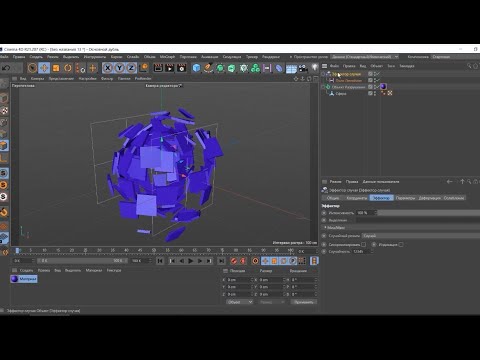
Task: Click the Применить button
Action: pos(303,302)
